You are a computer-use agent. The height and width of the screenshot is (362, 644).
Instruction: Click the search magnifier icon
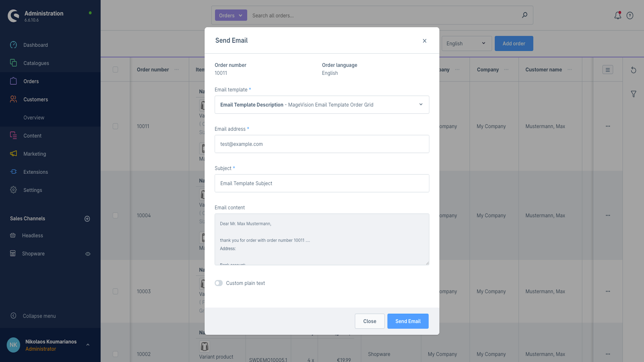525,15
